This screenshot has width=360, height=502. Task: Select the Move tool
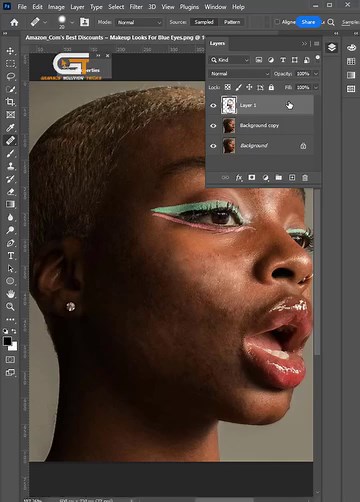point(10,51)
